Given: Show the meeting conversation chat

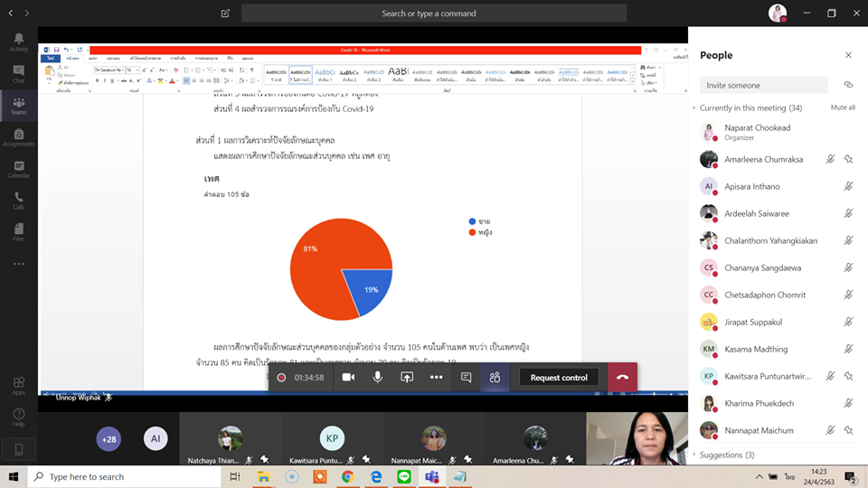Looking at the screenshot, I should coord(466,378).
